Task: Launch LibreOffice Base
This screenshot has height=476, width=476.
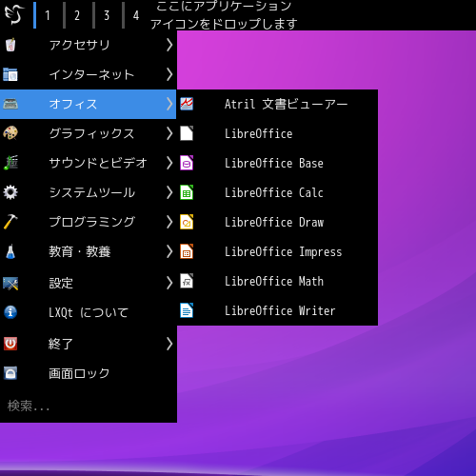Action: pos(277,163)
